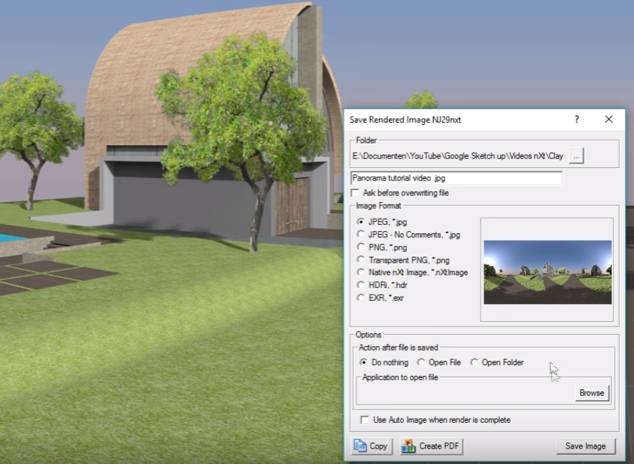Select Do nothing after file saved
Screen dimensions: 634x464
[363, 362]
